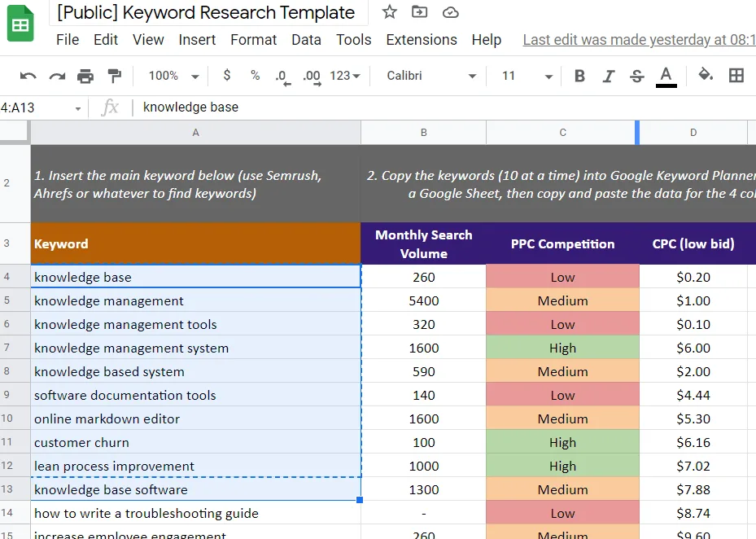
Task: Apply italic formatting
Action: [x=609, y=76]
